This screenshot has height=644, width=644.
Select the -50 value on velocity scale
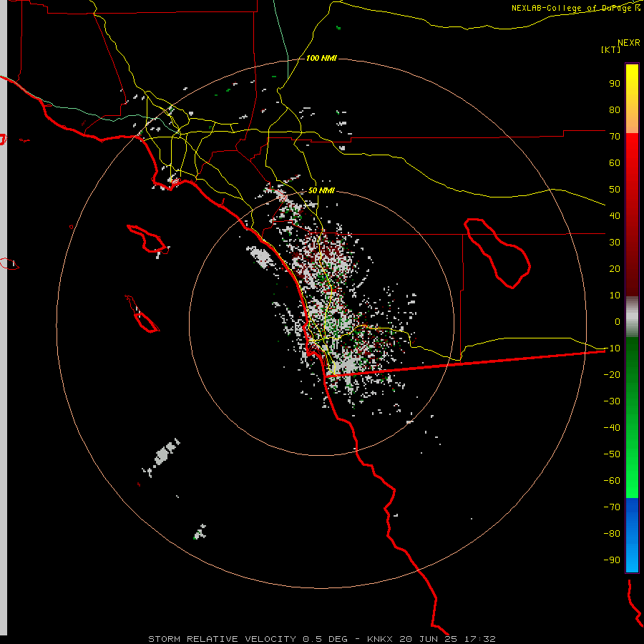tap(612, 454)
